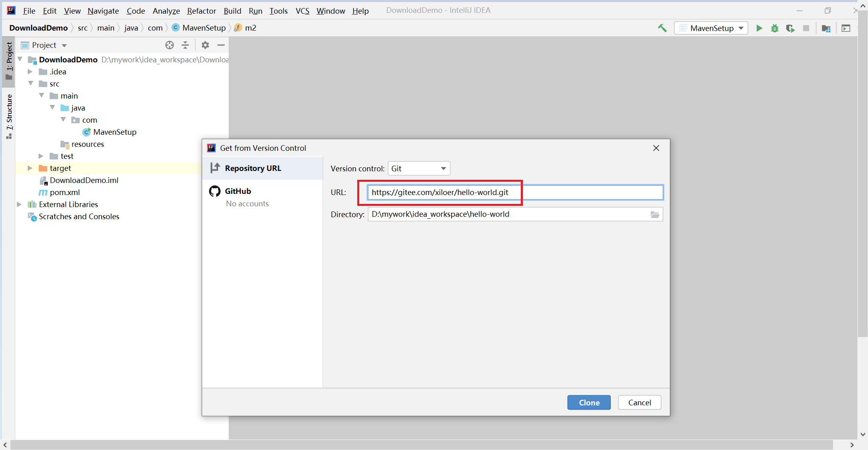This screenshot has height=450, width=868.
Task: Expand the .idea folder
Action: coord(30,72)
